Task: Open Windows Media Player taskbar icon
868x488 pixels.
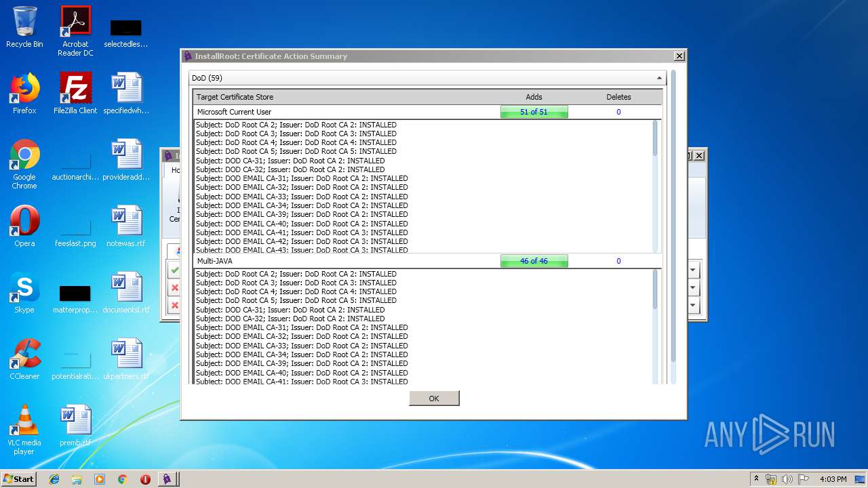Action: [x=100, y=479]
